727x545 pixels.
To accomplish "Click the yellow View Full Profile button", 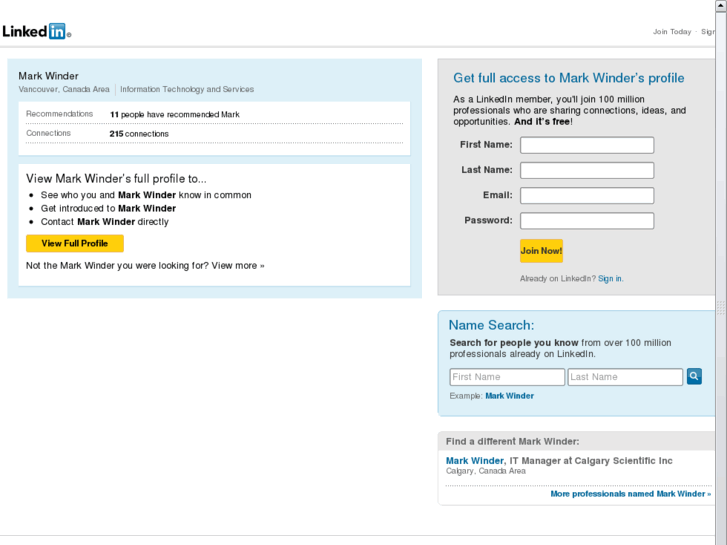I will (x=75, y=244).
